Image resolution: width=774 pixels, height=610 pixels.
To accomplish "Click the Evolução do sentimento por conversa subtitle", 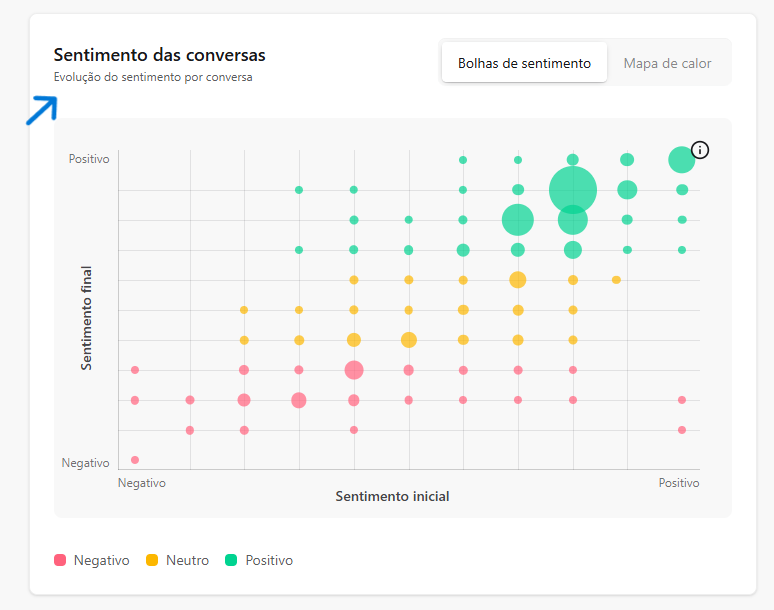I will 153,77.
